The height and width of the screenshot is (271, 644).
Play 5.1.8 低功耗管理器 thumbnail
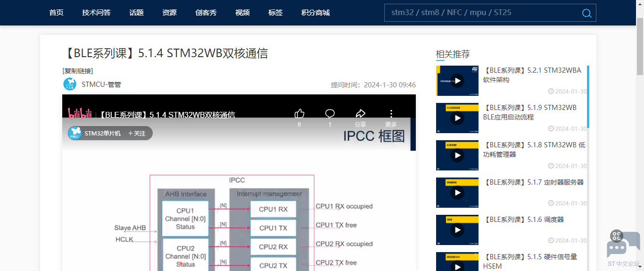click(x=457, y=155)
